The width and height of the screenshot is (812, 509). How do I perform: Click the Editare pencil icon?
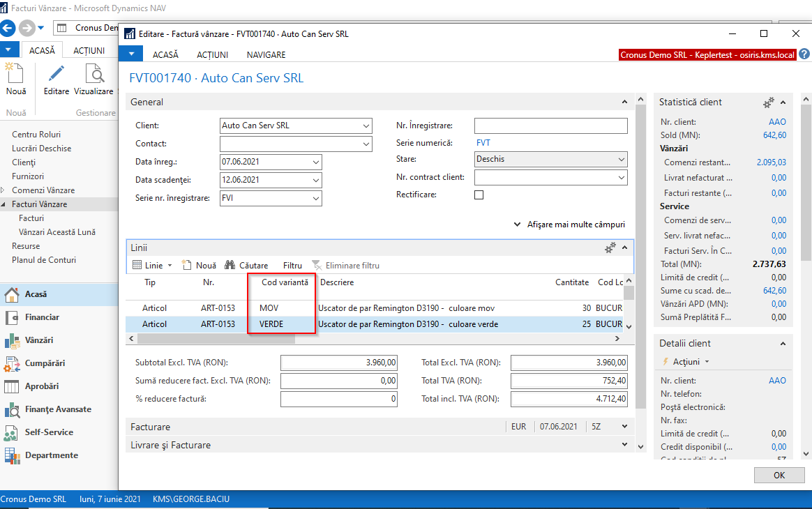[x=56, y=74]
